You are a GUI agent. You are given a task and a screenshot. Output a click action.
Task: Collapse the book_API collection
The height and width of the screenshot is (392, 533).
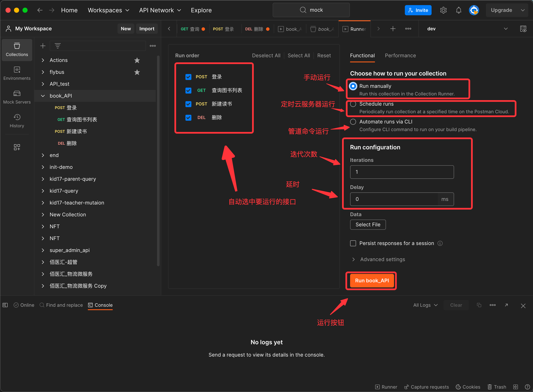(43, 96)
